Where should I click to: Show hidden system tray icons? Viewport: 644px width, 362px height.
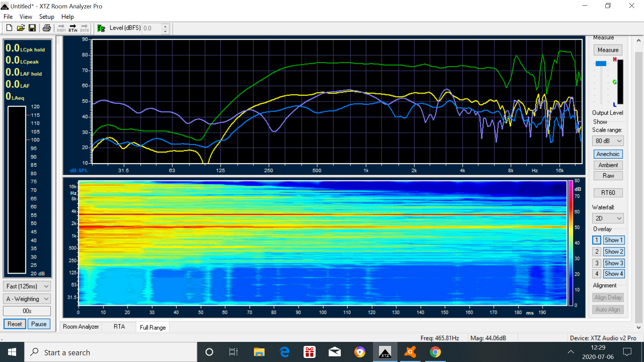pos(571,352)
